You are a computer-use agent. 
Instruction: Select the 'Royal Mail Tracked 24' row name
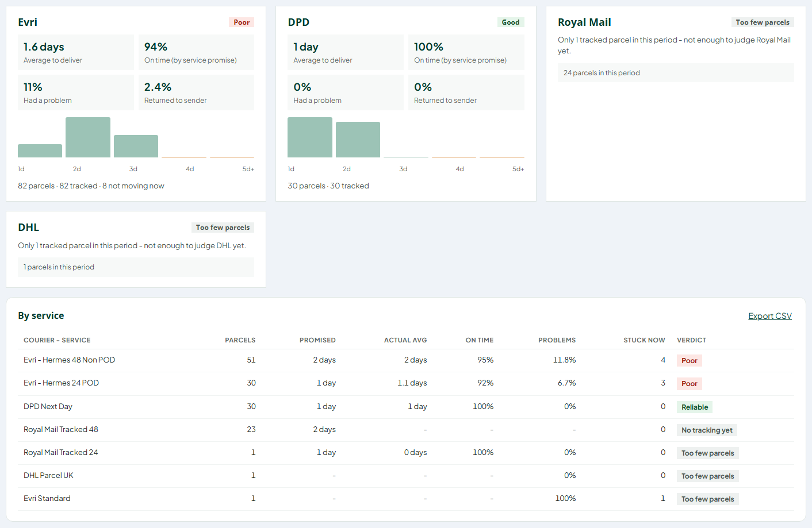[x=61, y=452]
